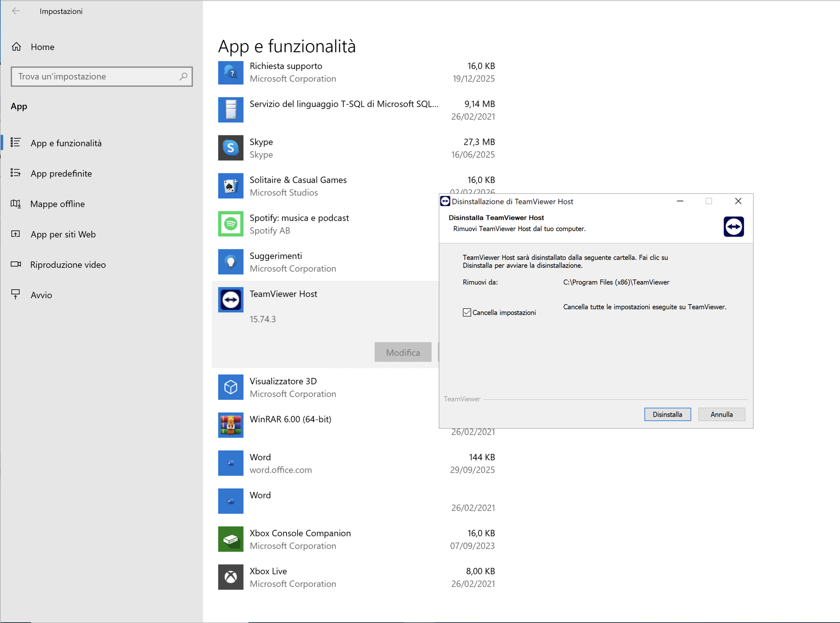Select the Solitaire & Casual Games entry
This screenshot has width=840, height=623.
pos(298,180)
